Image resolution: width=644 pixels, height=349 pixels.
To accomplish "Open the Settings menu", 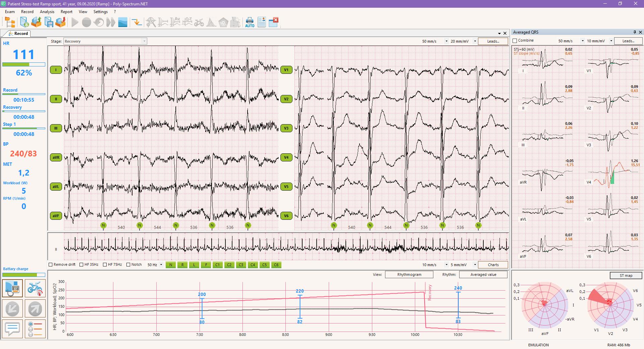I will click(x=101, y=12).
